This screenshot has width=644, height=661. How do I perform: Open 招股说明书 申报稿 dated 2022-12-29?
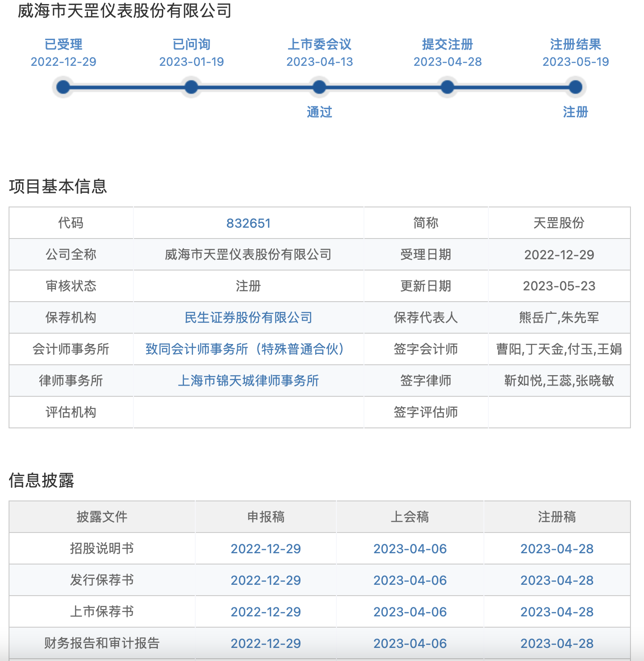(266, 549)
